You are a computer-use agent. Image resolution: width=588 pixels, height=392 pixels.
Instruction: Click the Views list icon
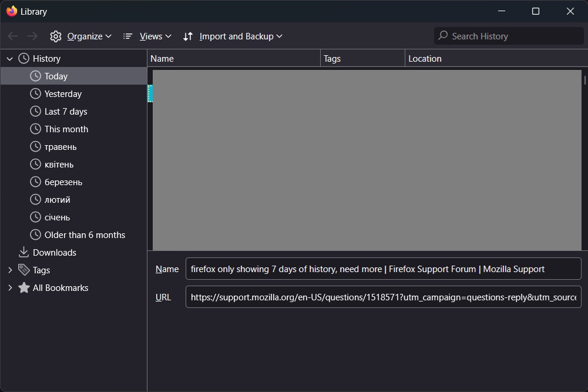[x=127, y=36]
